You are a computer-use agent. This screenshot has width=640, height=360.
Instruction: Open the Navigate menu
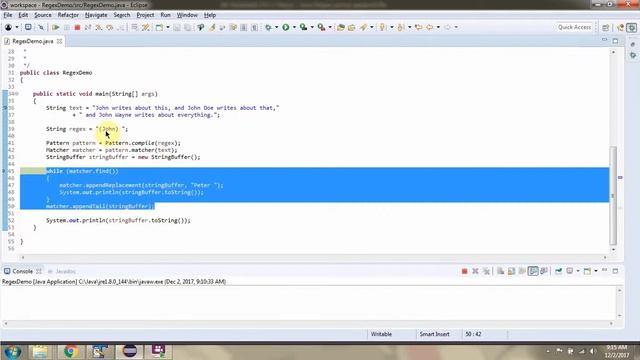(96, 15)
